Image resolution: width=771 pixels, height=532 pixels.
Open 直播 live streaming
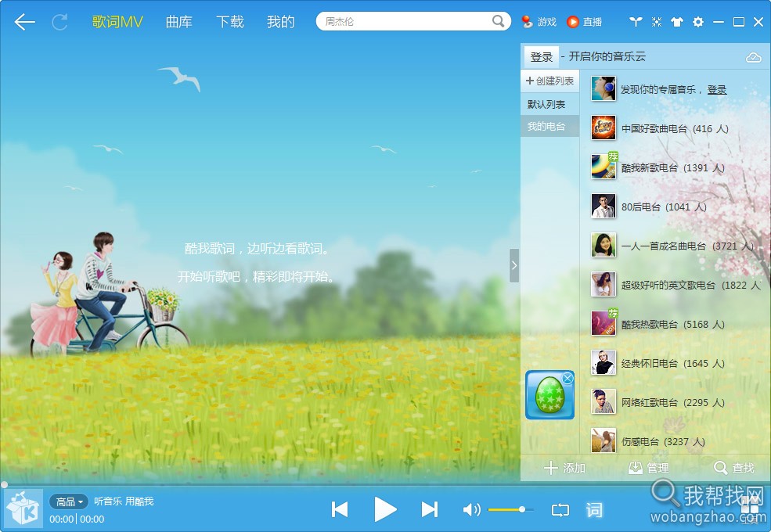(585, 22)
